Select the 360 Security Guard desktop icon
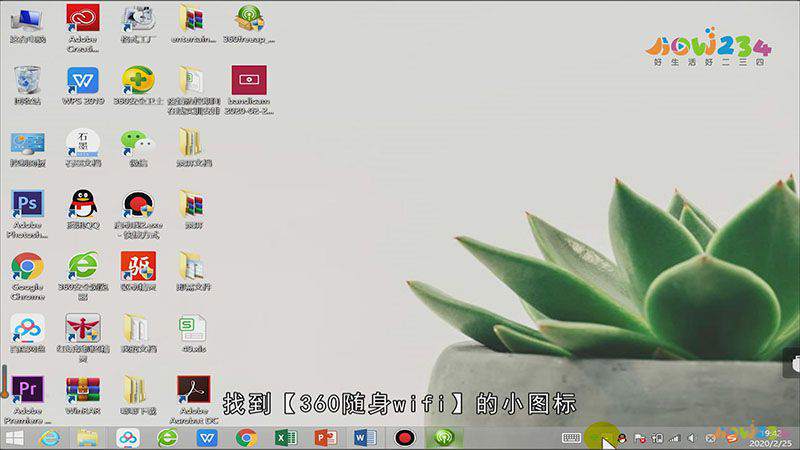 pyautogui.click(x=138, y=86)
